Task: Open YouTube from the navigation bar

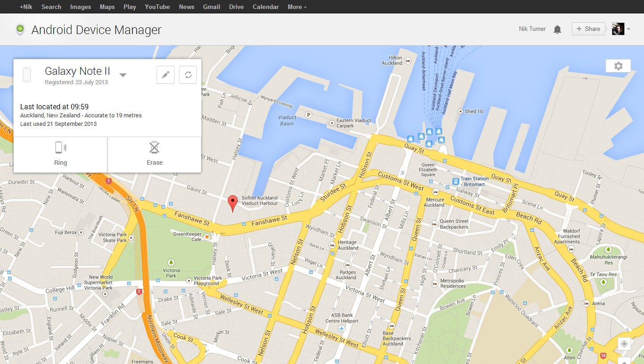Action: click(x=157, y=7)
